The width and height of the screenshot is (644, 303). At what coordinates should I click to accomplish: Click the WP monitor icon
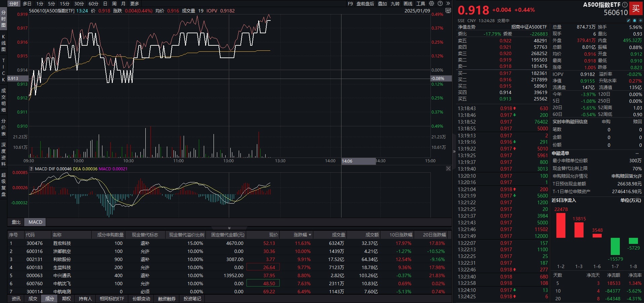(x=448, y=11)
